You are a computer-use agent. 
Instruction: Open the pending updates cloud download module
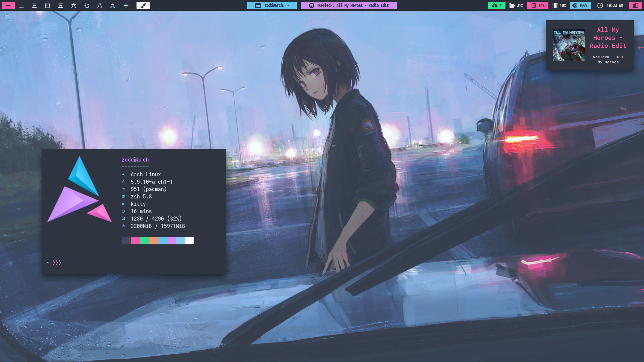click(496, 5)
